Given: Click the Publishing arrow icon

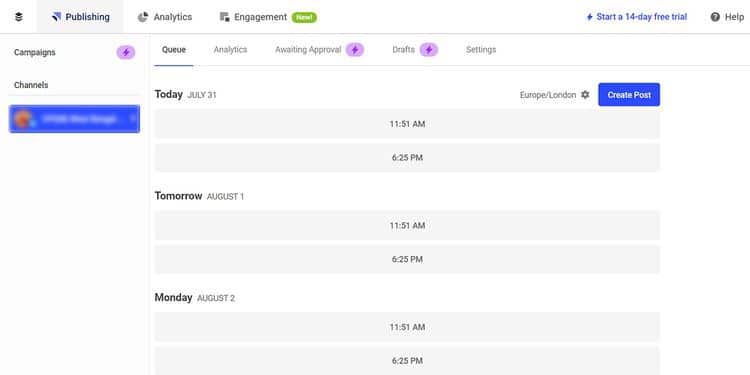Looking at the screenshot, I should coord(56,17).
